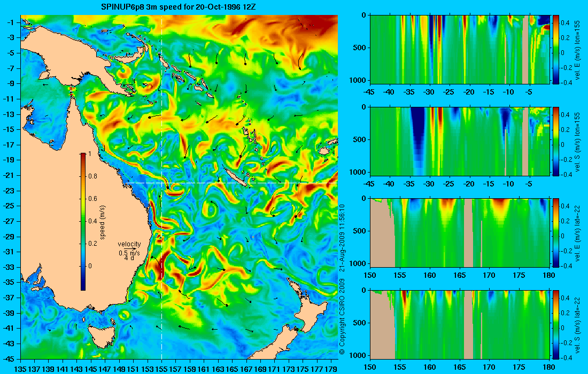Screen dimensions: 588x374
Task: Click the New Caledonia island
Action: tap(236, 176)
